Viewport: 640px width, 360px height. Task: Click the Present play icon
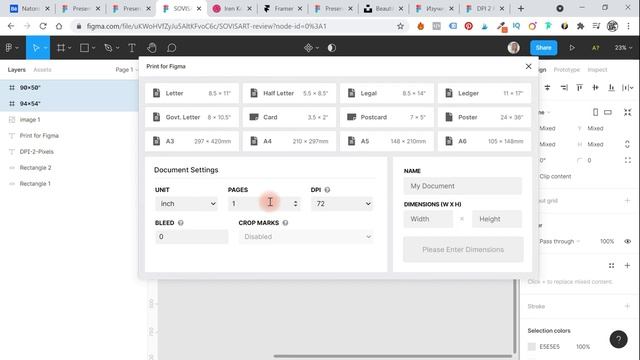click(572, 48)
